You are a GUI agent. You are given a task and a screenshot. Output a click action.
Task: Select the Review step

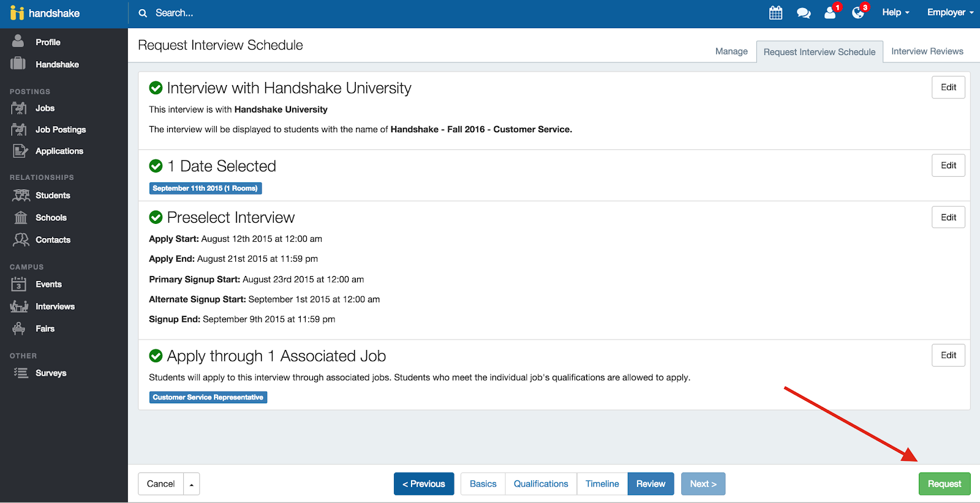[x=650, y=484]
